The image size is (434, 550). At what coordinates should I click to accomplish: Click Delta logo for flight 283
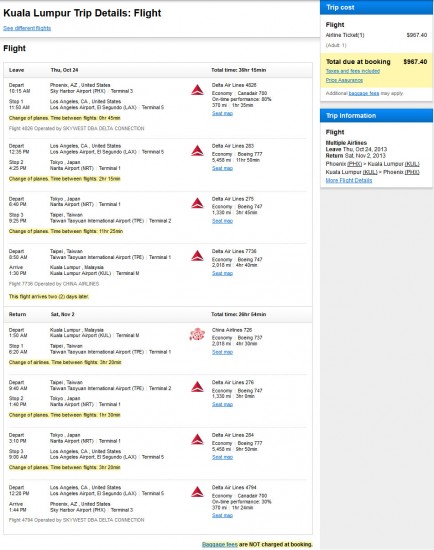197,150
